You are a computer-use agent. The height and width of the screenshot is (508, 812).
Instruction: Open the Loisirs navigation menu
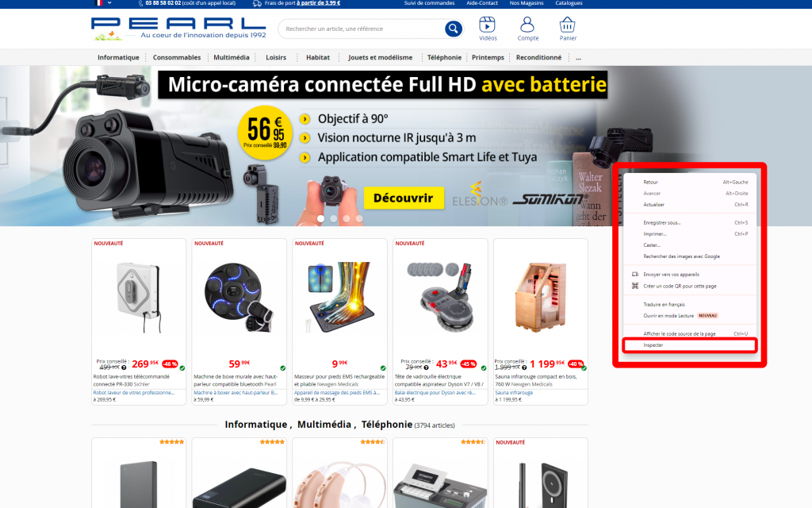click(x=276, y=57)
